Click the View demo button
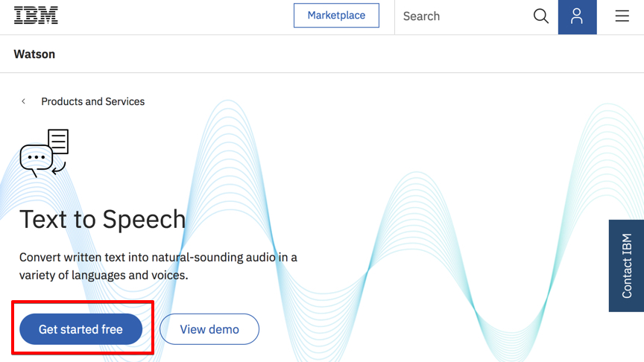The image size is (644, 362). pos(209,329)
